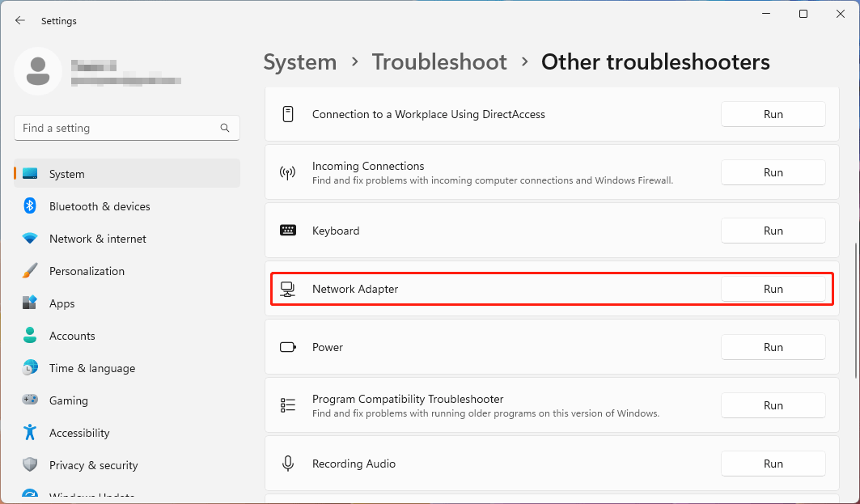Run the Program Compatibility Troubleshooter

tap(773, 405)
